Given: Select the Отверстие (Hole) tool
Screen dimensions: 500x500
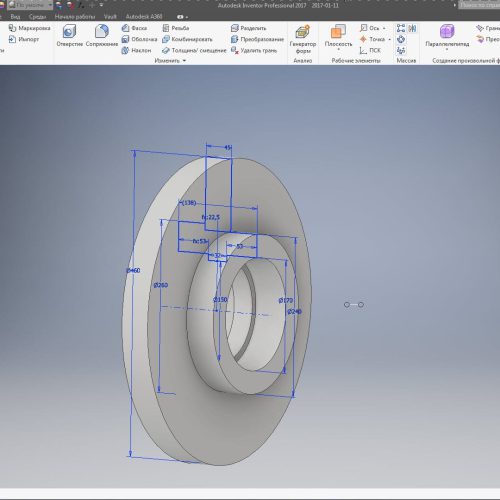Looking at the screenshot, I should (x=69, y=35).
